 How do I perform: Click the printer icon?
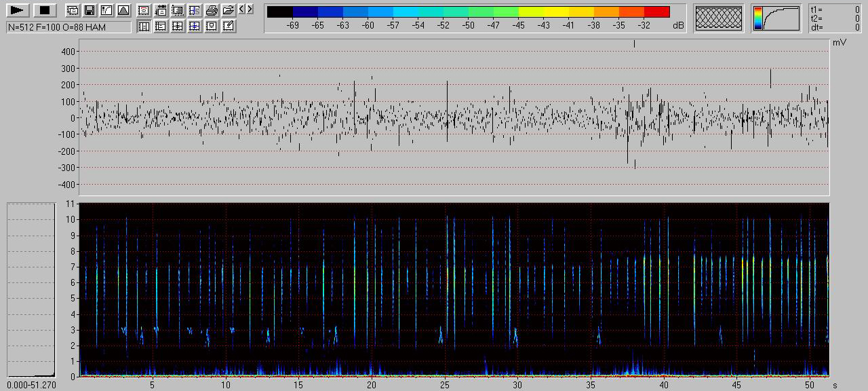[x=212, y=10]
